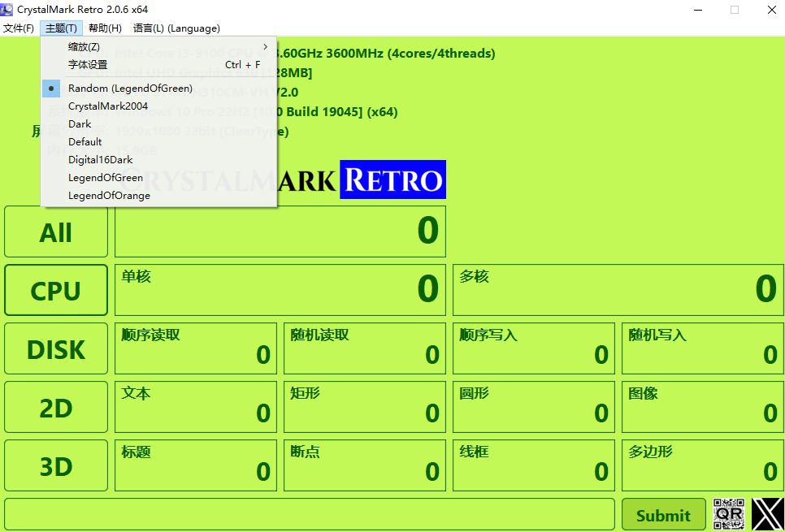Viewport: 785px width, 532px height.
Task: Open the 文件(F) menu
Action: click(19, 28)
